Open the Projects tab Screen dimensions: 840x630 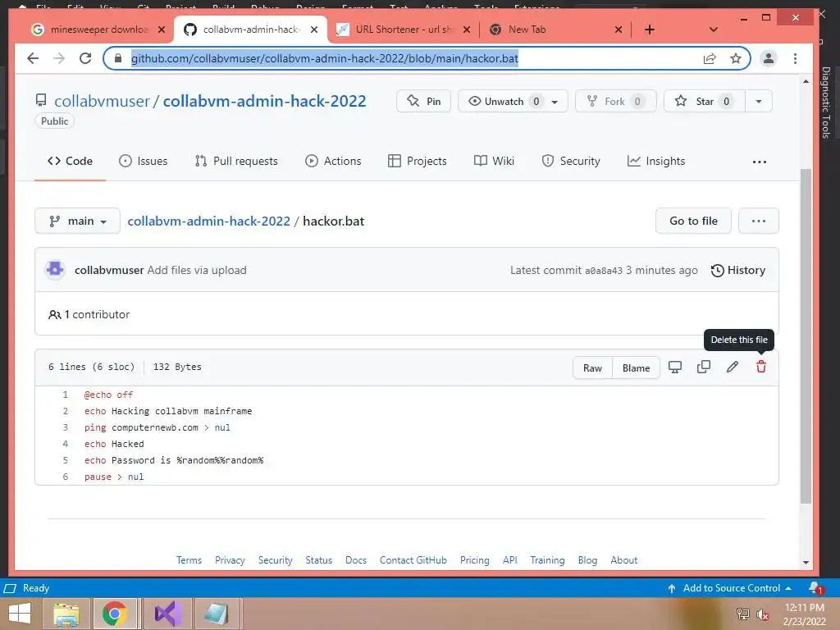tap(418, 161)
